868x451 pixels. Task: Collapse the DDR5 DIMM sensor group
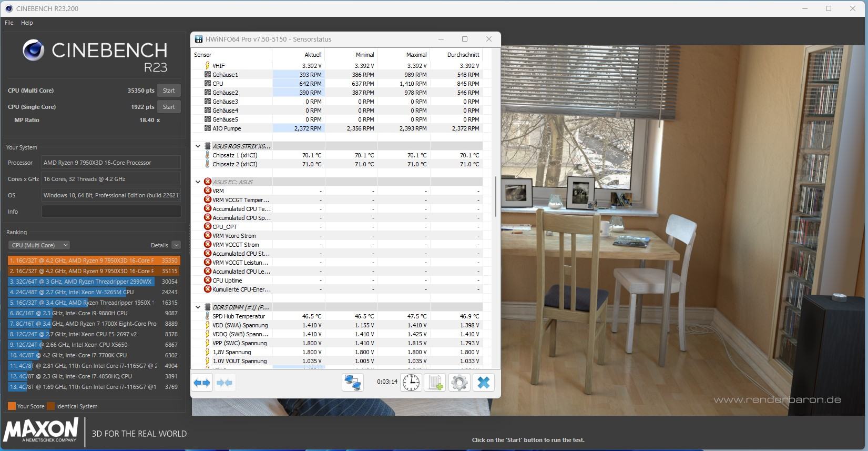pos(198,307)
